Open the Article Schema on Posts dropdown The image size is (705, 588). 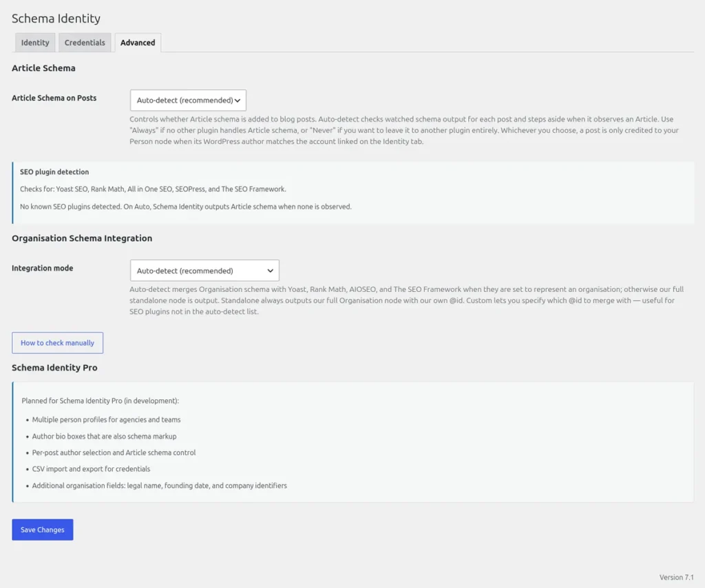(x=188, y=101)
